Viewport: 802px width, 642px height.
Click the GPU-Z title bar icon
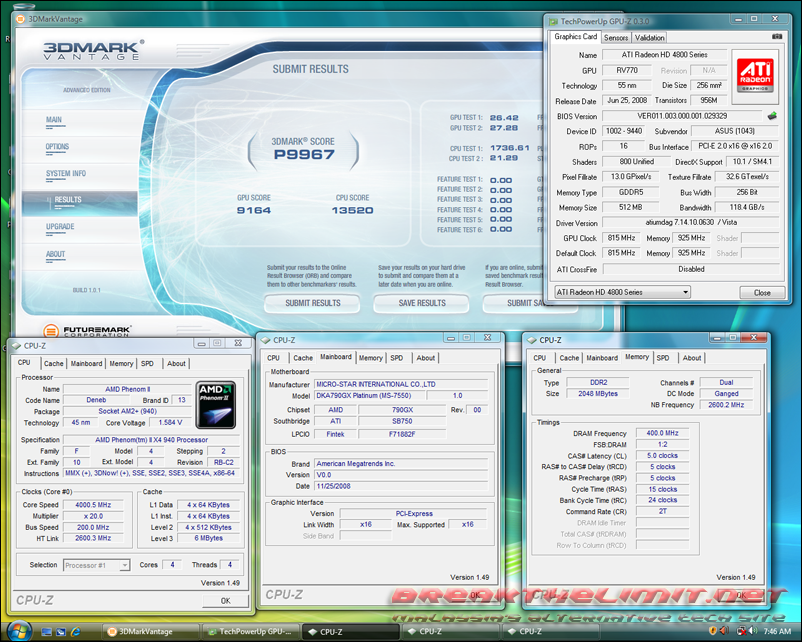[553, 21]
